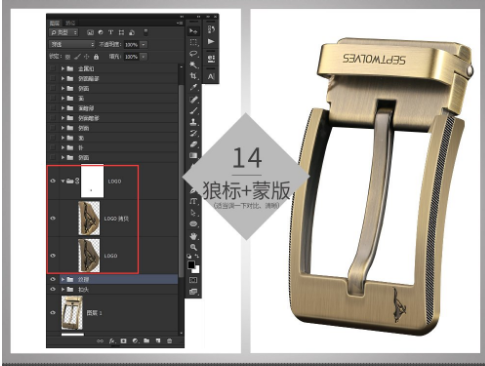The width and height of the screenshot is (485, 366).
Task: Expand the 扣头 group
Action: [63, 290]
